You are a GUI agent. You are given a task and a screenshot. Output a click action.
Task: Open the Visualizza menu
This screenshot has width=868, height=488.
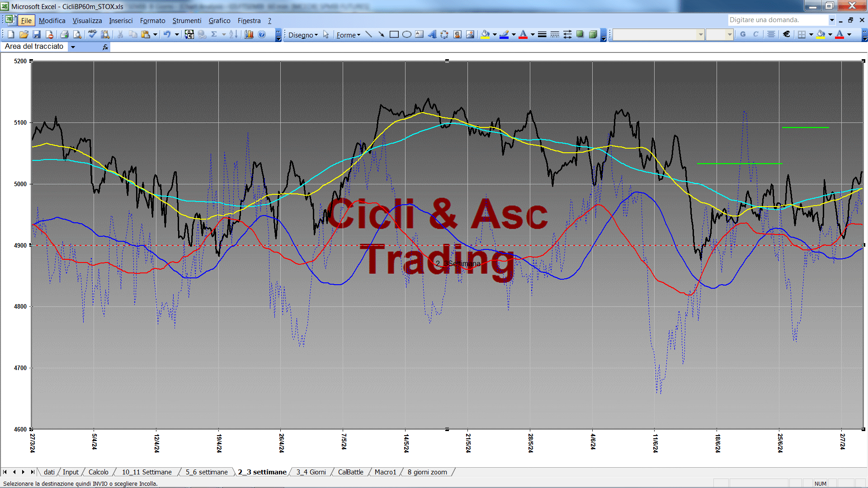pos(87,21)
